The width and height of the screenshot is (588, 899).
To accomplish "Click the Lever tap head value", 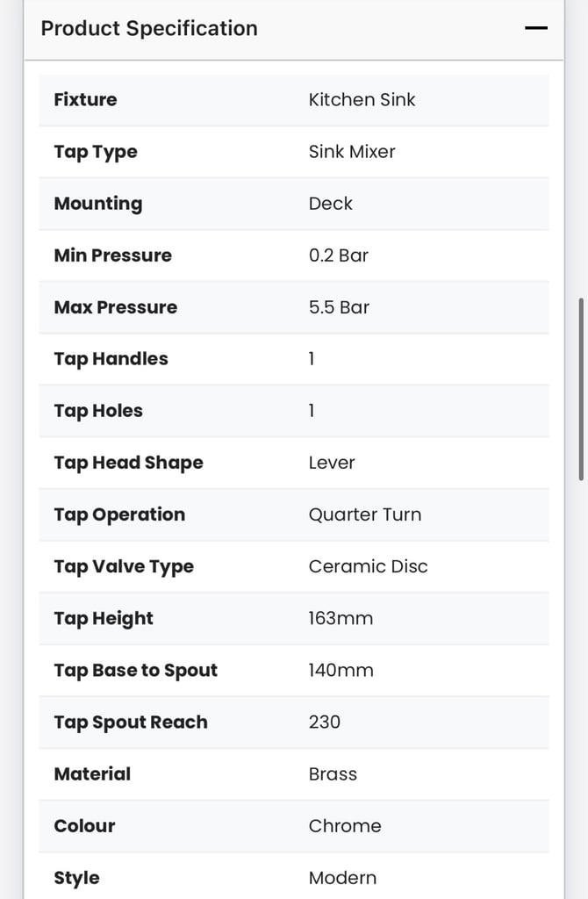I will pos(332,463).
